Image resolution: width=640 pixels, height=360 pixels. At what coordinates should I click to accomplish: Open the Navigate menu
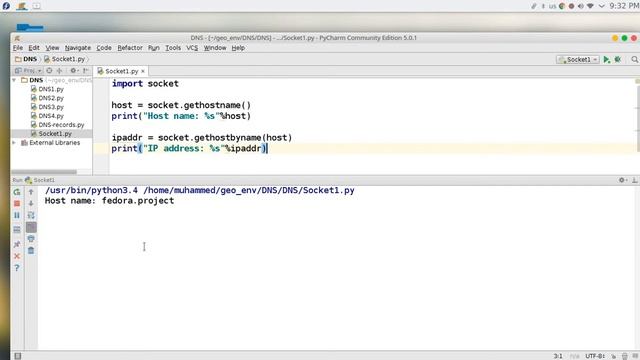point(78,48)
